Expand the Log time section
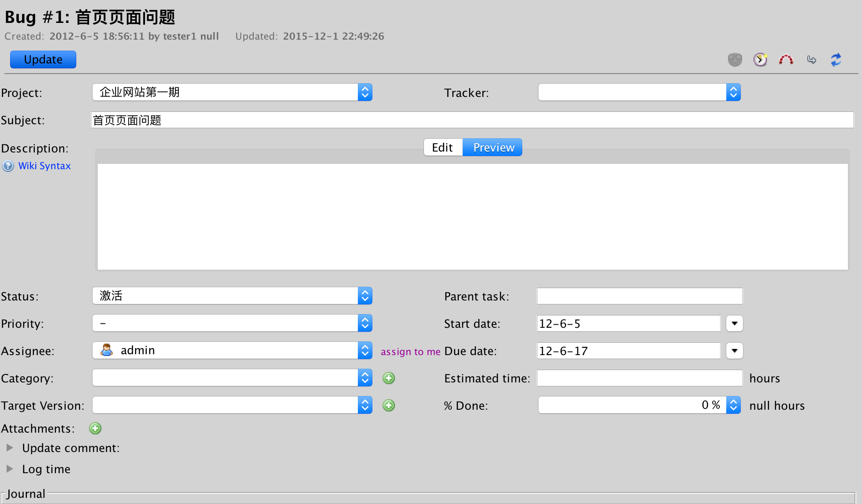The height and width of the screenshot is (504, 862). click(x=10, y=469)
